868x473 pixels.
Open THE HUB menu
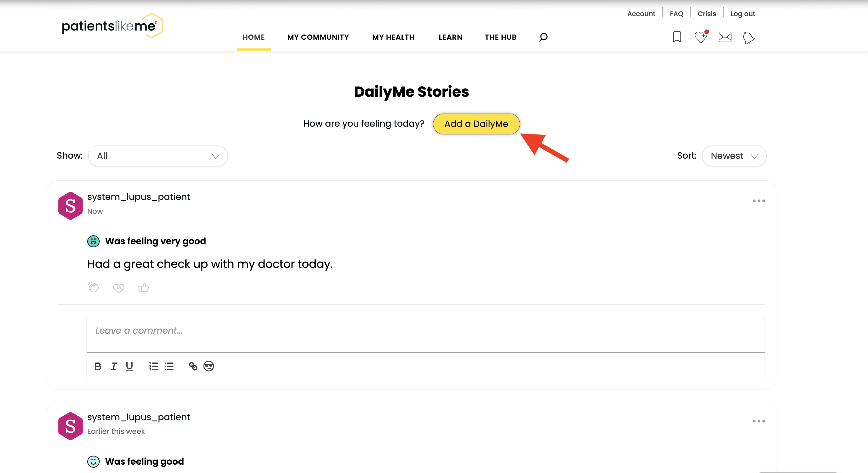pos(500,37)
